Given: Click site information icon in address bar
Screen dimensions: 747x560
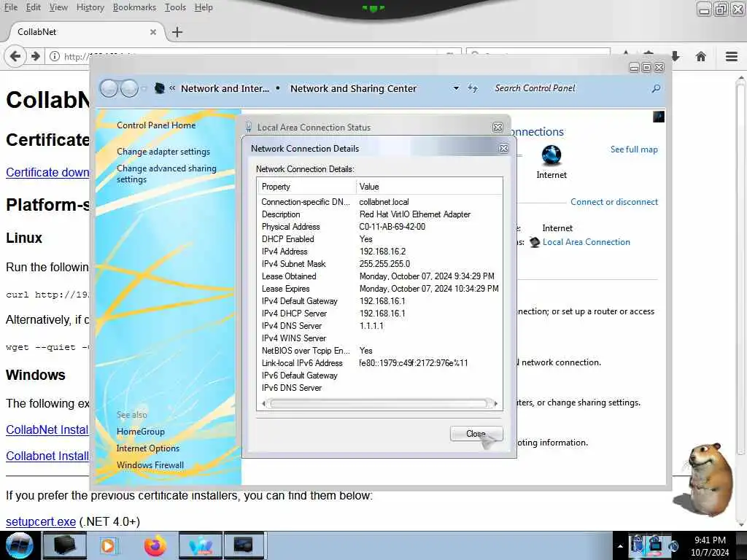Looking at the screenshot, I should point(55,56).
